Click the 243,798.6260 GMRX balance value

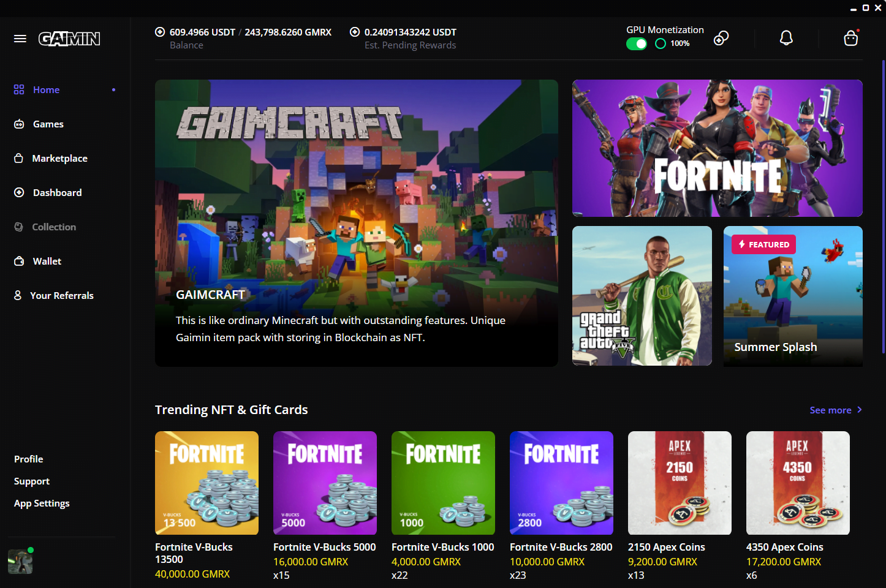click(288, 32)
